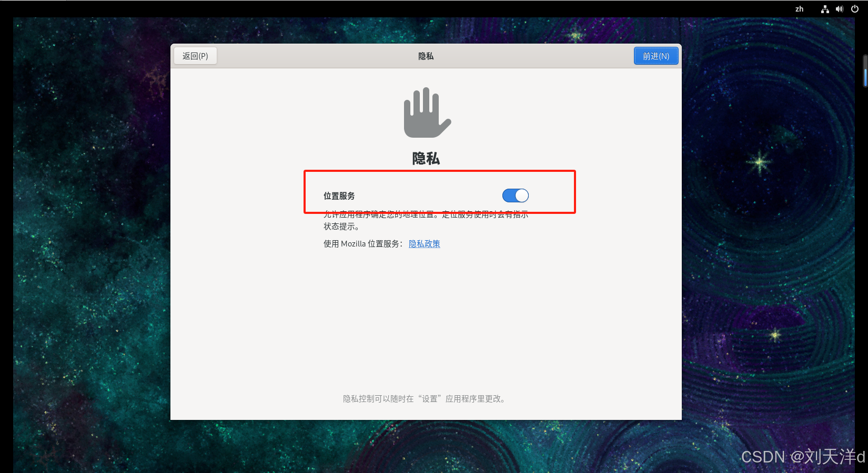The width and height of the screenshot is (868, 473).
Task: Click the white knob of the location toggle
Action: [521, 196]
